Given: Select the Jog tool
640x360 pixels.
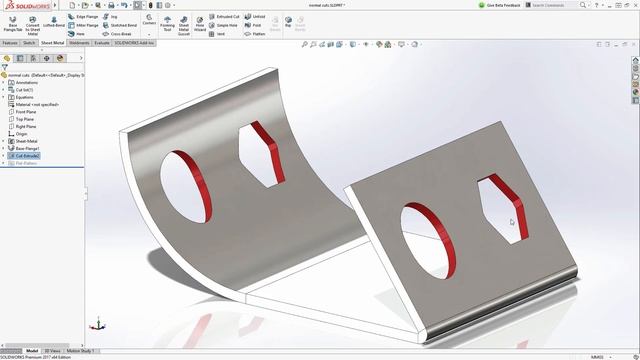Looking at the screenshot, I should 110,17.
